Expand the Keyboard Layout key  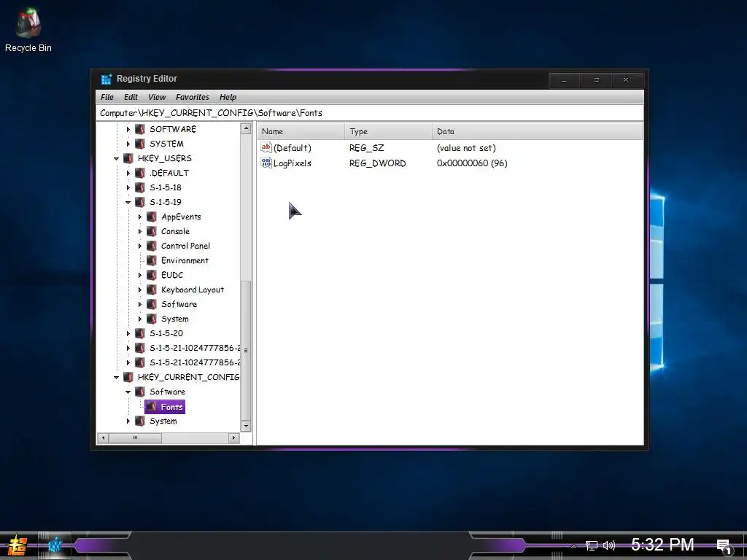pyautogui.click(x=140, y=289)
